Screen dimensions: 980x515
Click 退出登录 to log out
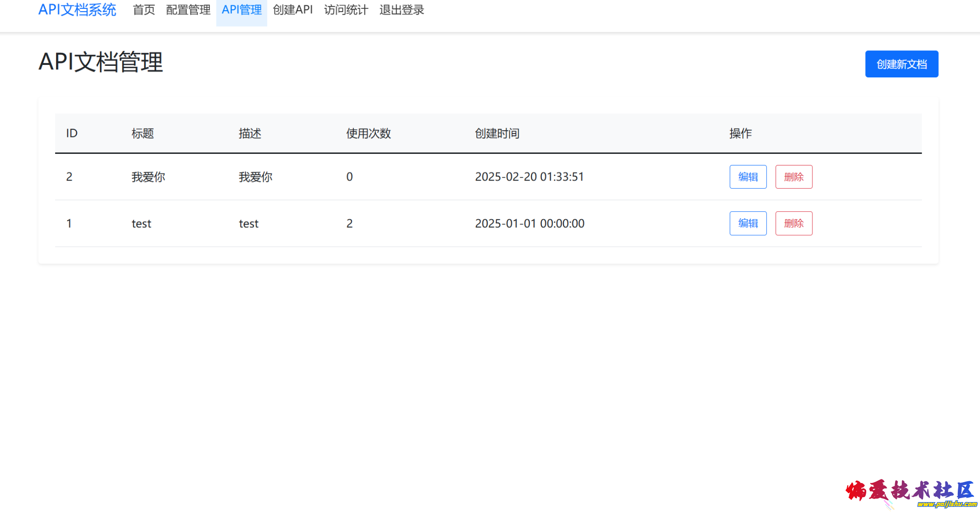(x=401, y=10)
